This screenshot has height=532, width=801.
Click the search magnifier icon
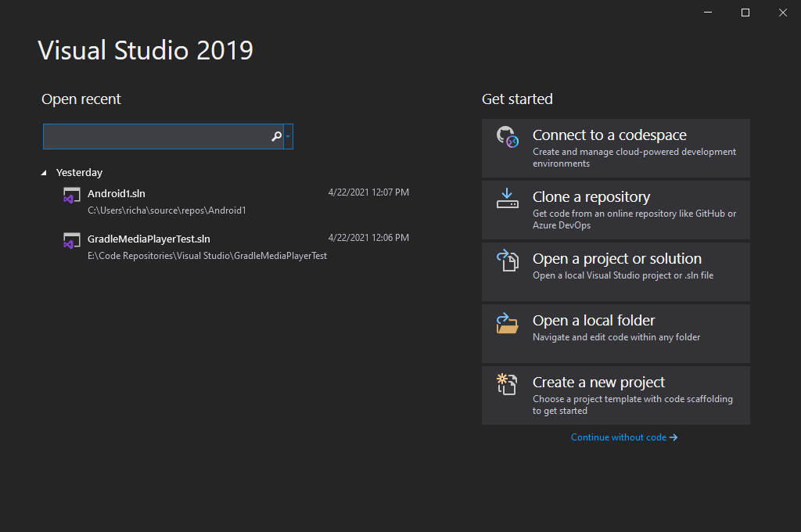tap(276, 136)
